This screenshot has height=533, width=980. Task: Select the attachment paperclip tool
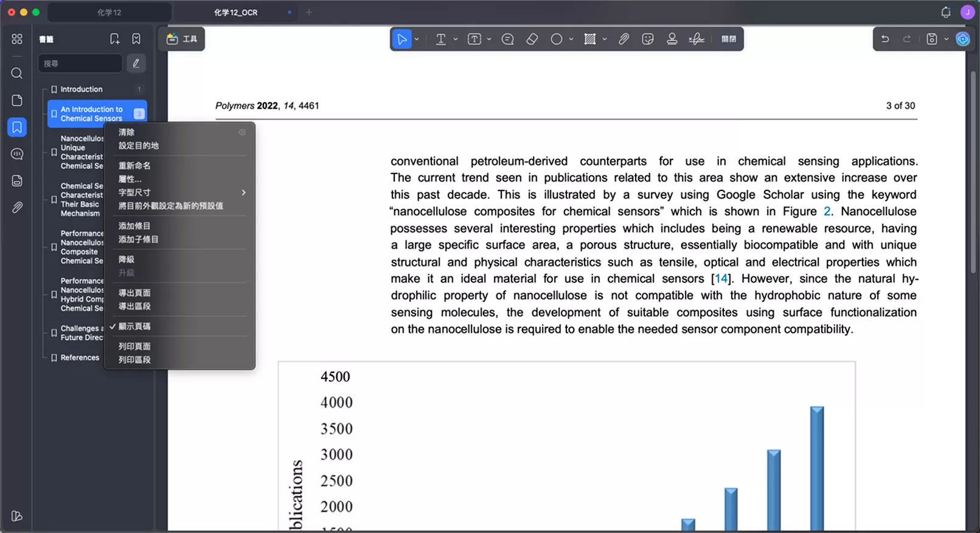624,39
